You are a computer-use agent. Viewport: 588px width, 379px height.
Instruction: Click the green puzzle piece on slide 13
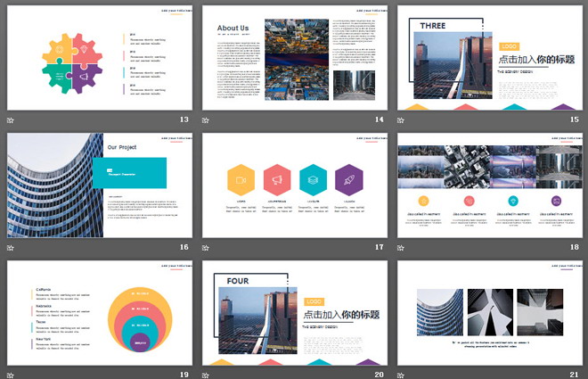[x=58, y=78]
